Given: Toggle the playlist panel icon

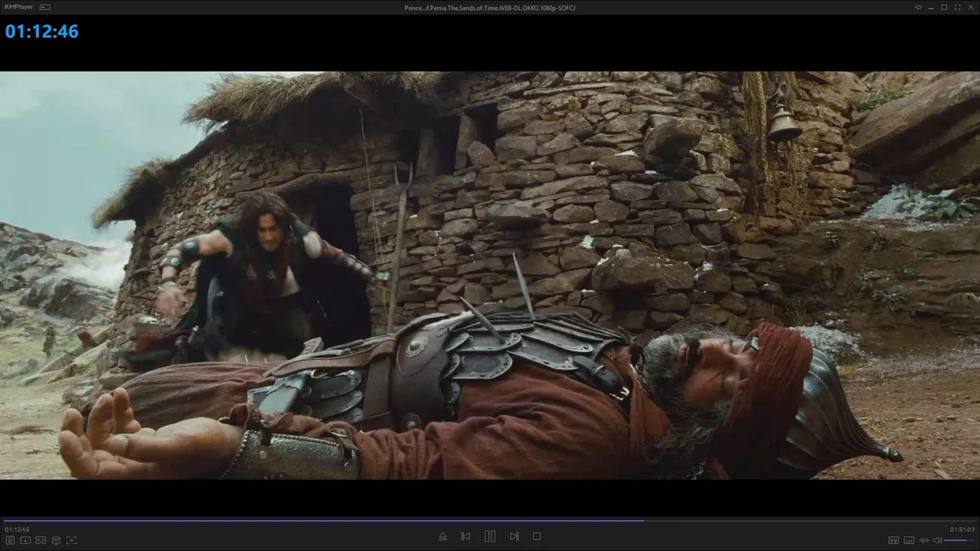Looking at the screenshot, I should click(x=11, y=540).
